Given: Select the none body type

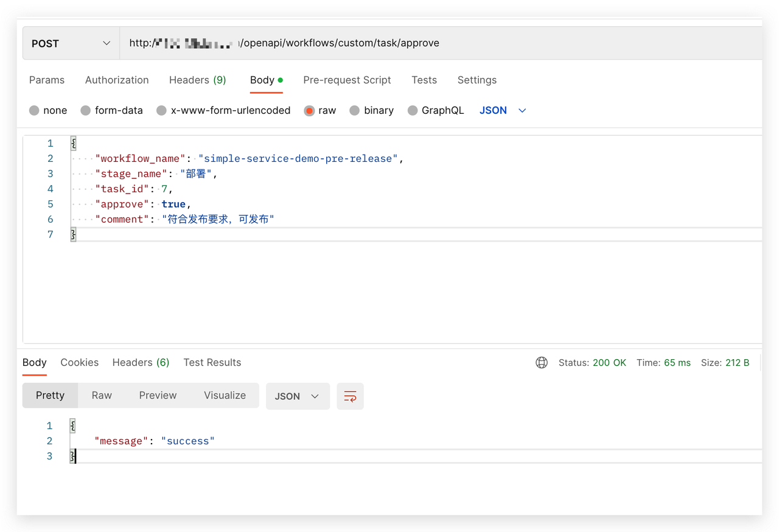Looking at the screenshot, I should [34, 111].
